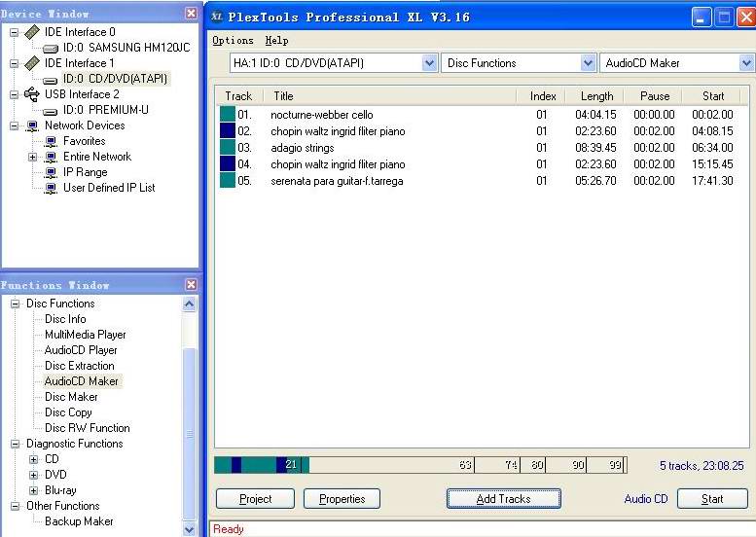
Task: Click the teal swatch for track 01
Action: click(x=227, y=114)
